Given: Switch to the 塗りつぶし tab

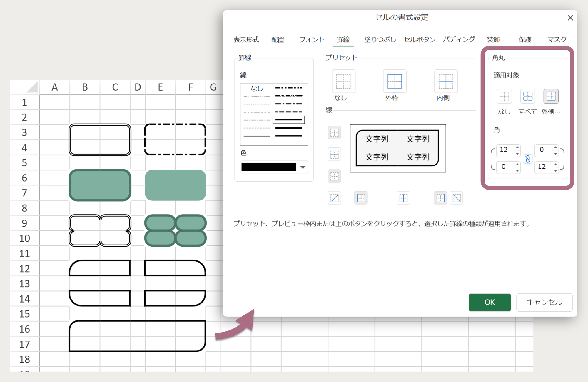Looking at the screenshot, I should [380, 39].
